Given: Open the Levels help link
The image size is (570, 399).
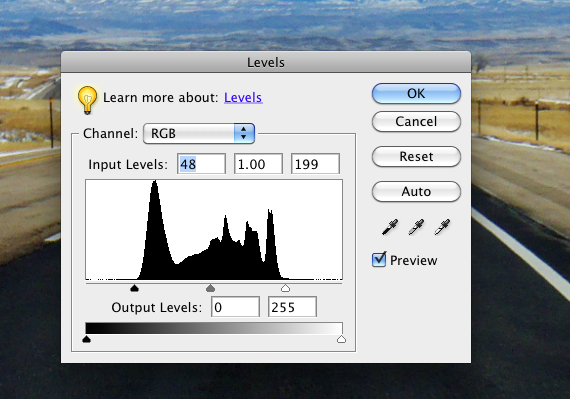Looking at the screenshot, I should (x=243, y=97).
